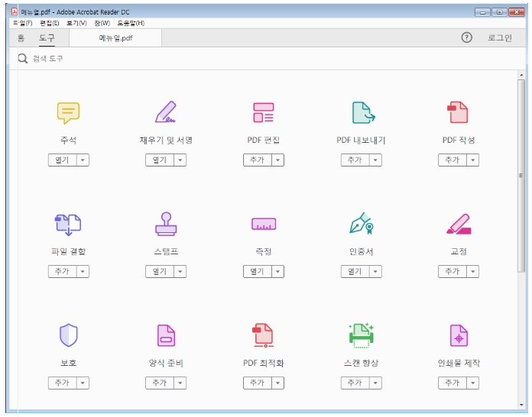Click the 인증서 fountain pen icon
Viewport: 532px width, 417px height.
click(x=362, y=224)
